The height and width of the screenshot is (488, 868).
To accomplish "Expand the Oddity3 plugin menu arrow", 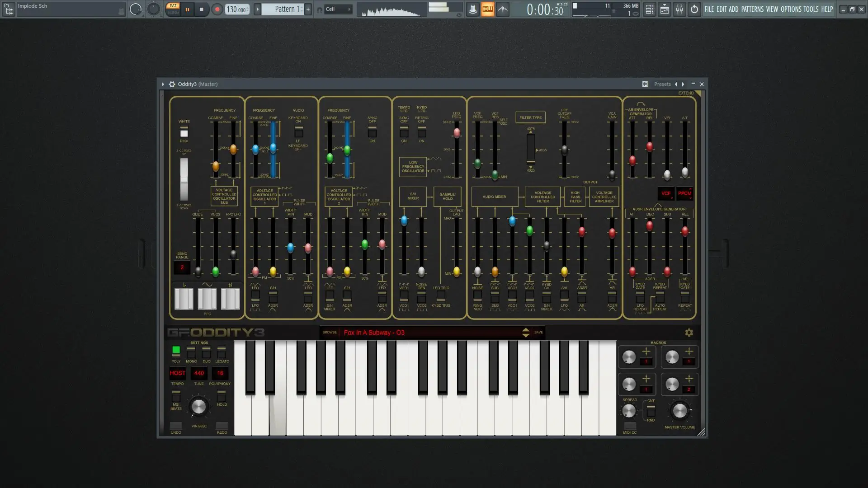I will [x=163, y=84].
